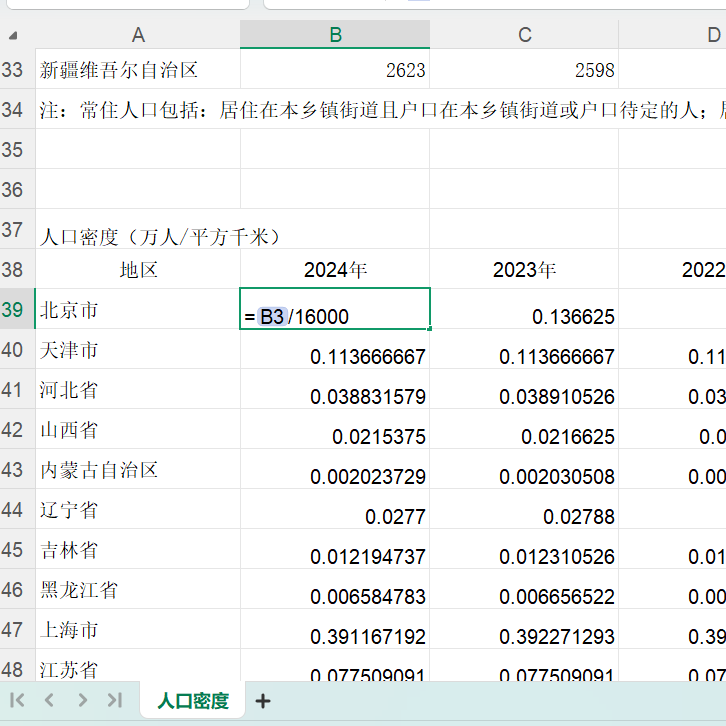Click cell with value 2598
726x726 pixels.
[524, 70]
